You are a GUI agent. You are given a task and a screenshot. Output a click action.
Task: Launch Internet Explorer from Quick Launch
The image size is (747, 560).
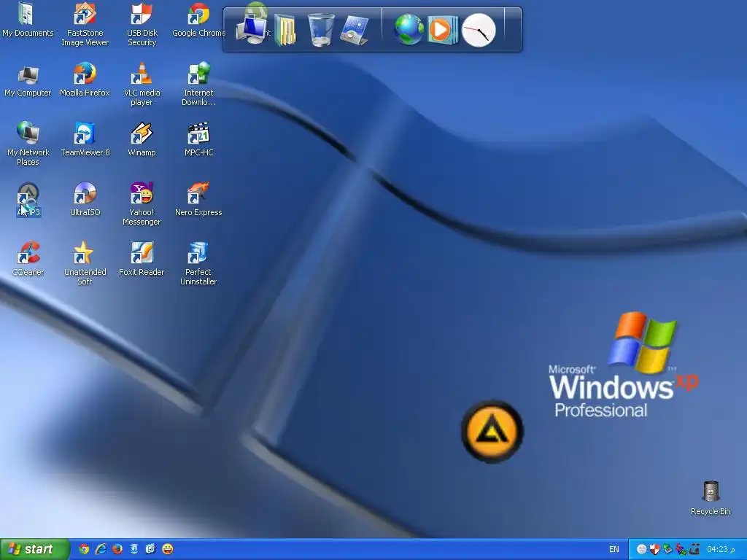101,549
